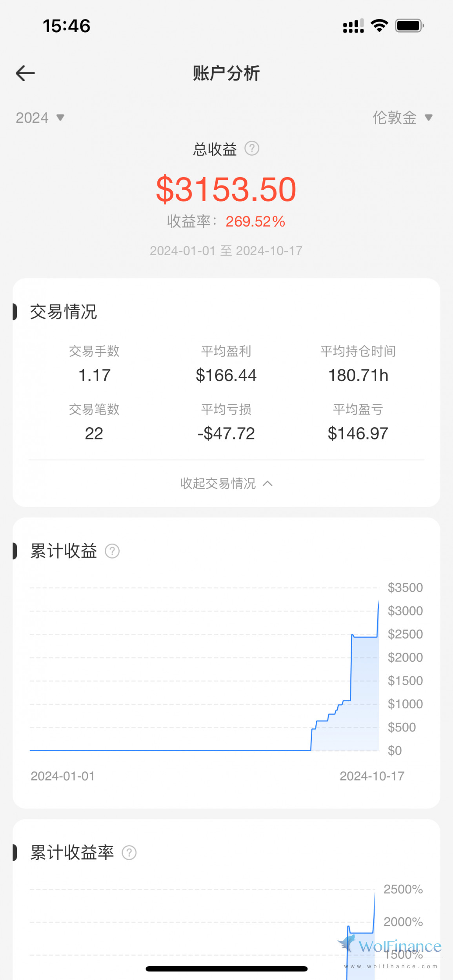The width and height of the screenshot is (453, 980).
Task: Tap the battery status icon
Action: pyautogui.click(x=409, y=26)
